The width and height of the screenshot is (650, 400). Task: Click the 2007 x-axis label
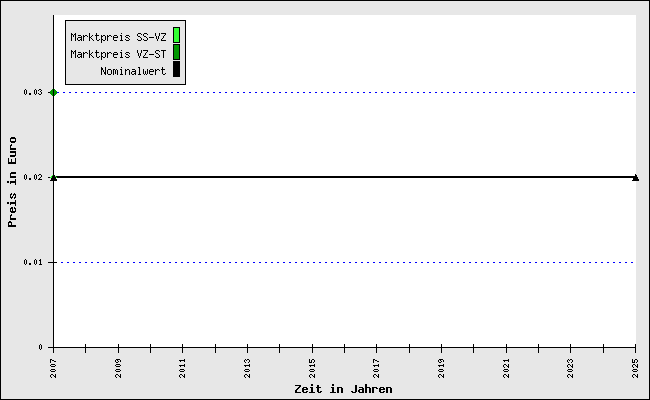point(53,368)
